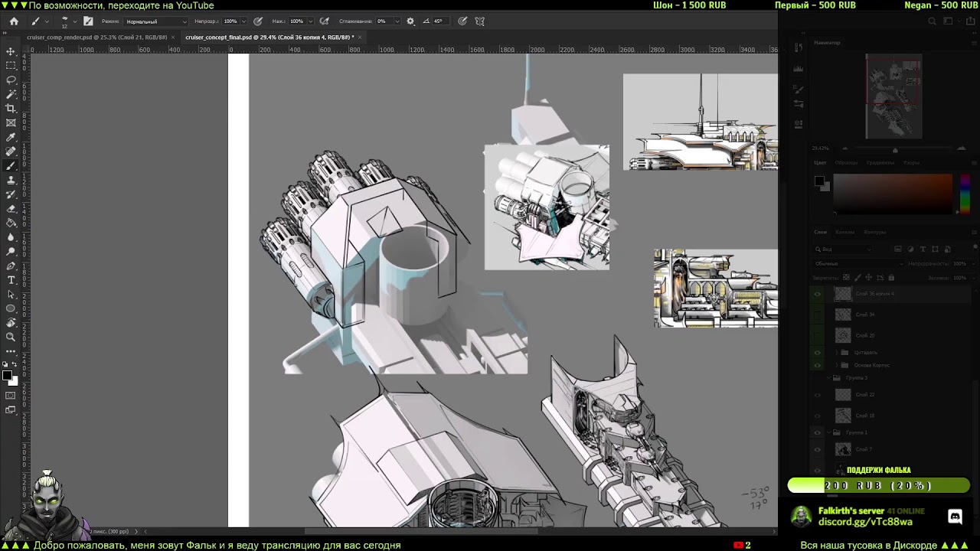Image resolution: width=980 pixels, height=551 pixels.
Task: Open the Каналы channels tab
Action: click(x=844, y=232)
